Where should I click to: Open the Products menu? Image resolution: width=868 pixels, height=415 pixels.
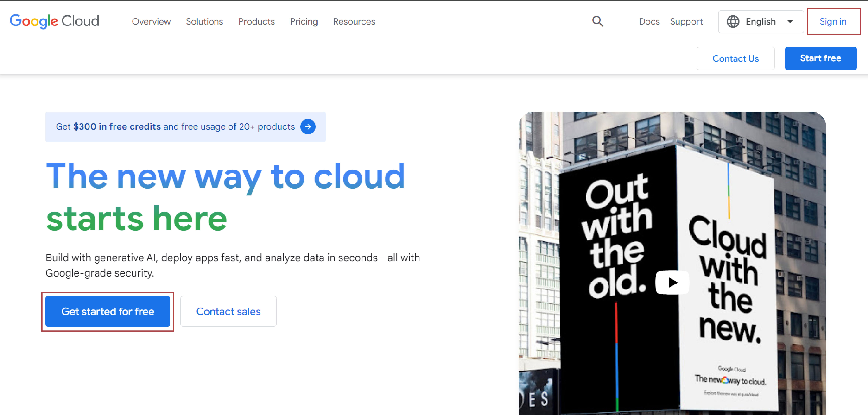click(256, 21)
